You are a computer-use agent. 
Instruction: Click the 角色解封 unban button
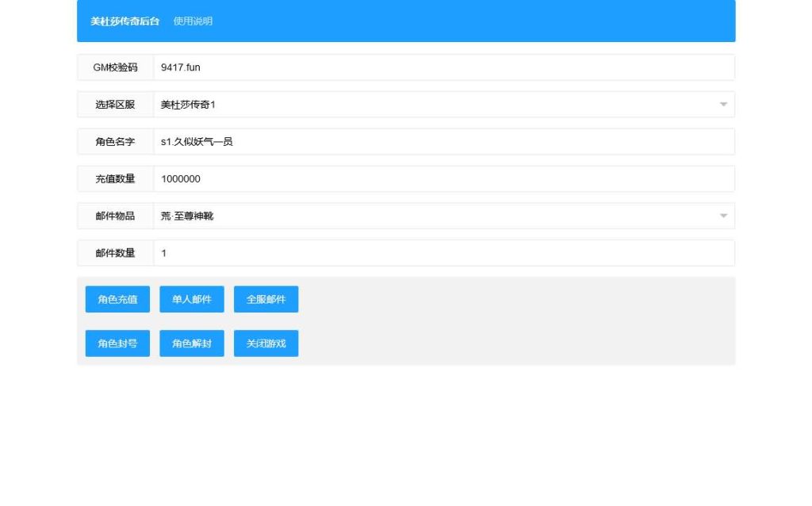tap(191, 343)
